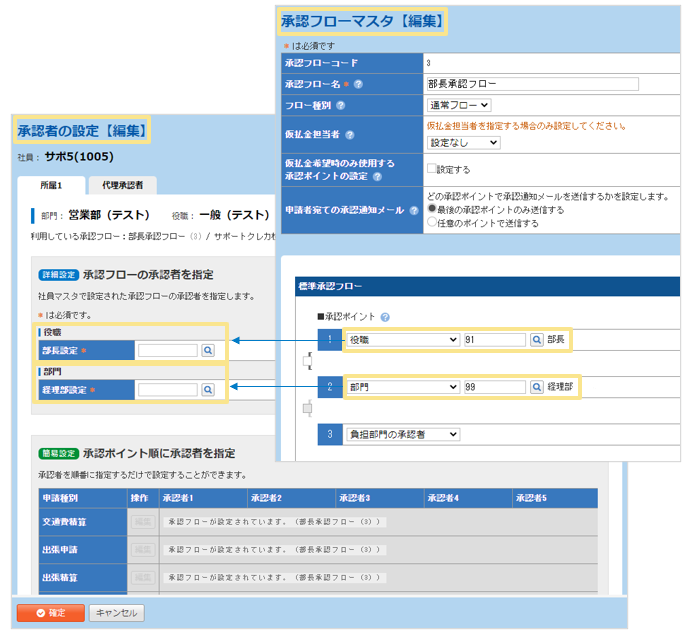Expand the 負担部門の承認者 dropdown at point 3
The image size is (694, 635).
pos(402,434)
